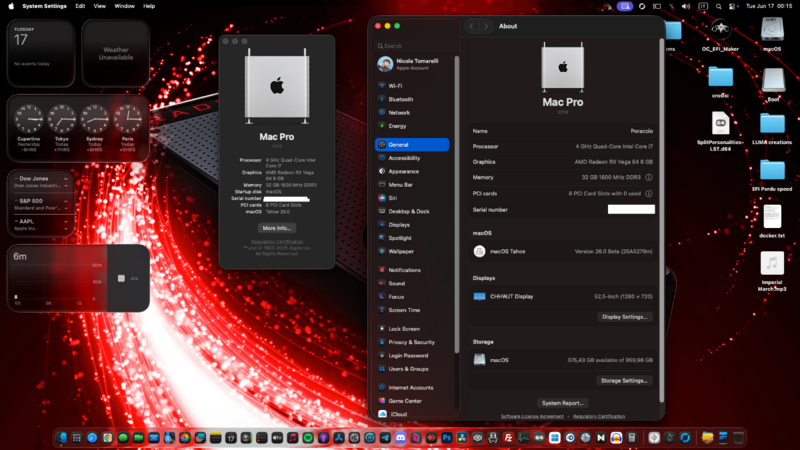Click the Memory info icon

pos(649,178)
